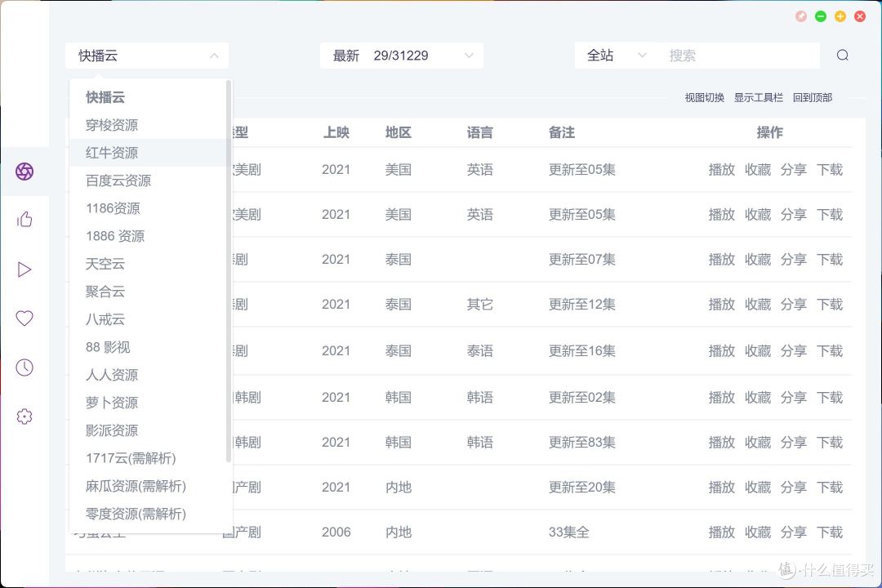Choose 天空云 source option

click(x=147, y=264)
